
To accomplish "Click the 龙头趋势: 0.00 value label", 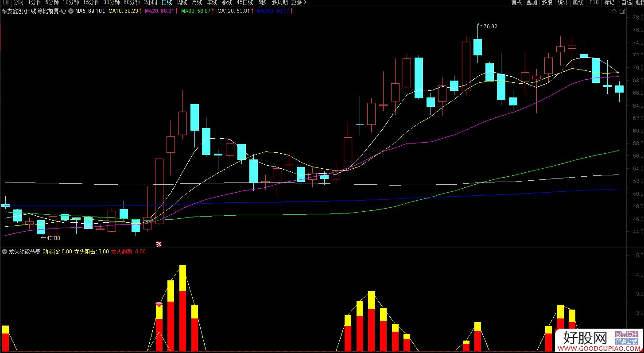I will [x=128, y=252].
